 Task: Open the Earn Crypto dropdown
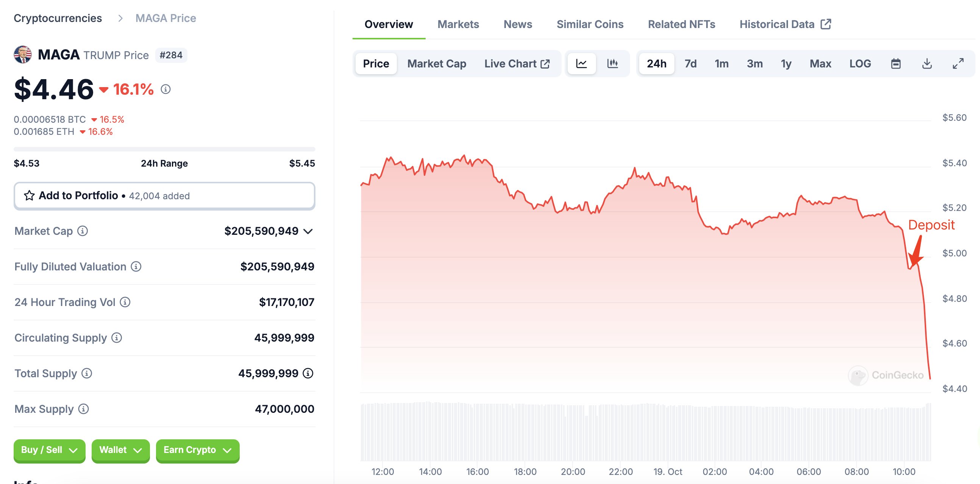[197, 450]
